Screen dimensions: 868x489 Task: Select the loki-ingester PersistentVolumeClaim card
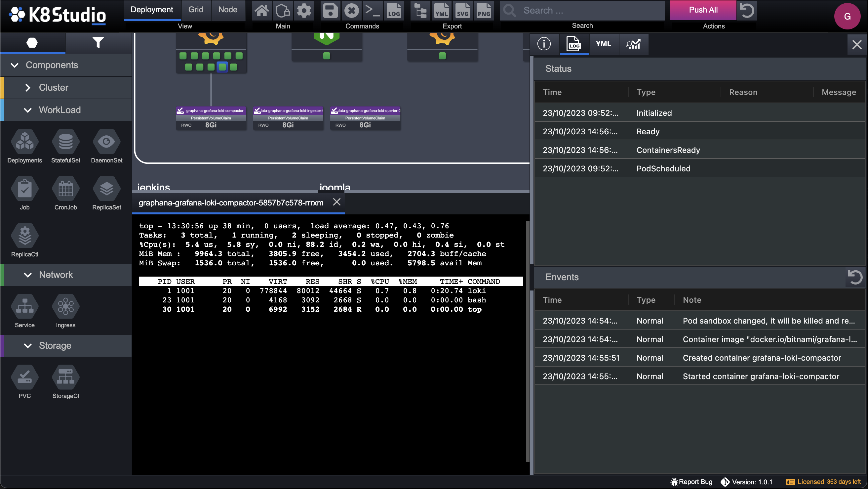(288, 118)
